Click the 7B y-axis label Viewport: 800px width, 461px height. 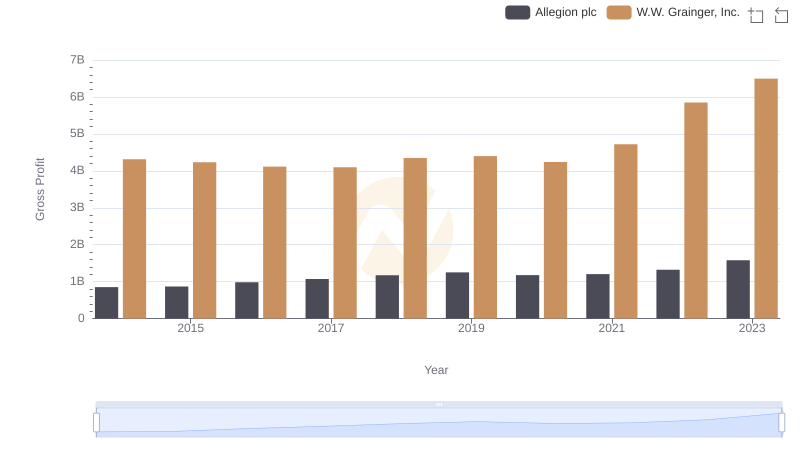[77, 60]
